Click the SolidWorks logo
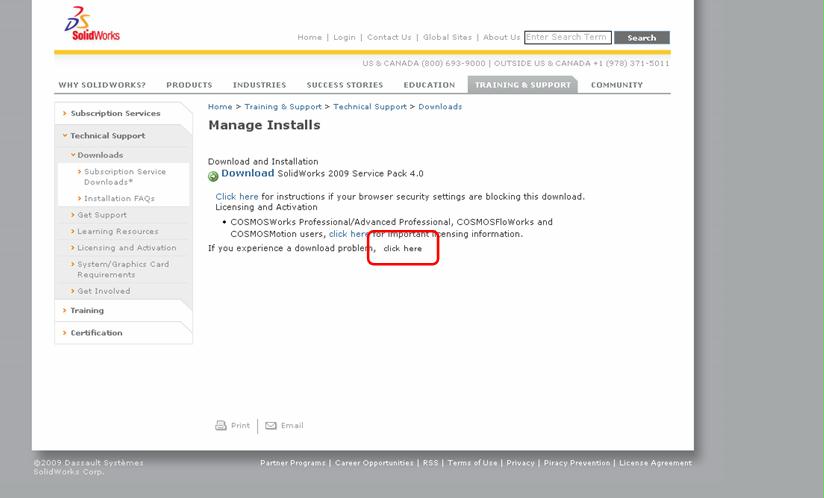The image size is (824, 498). [x=92, y=24]
